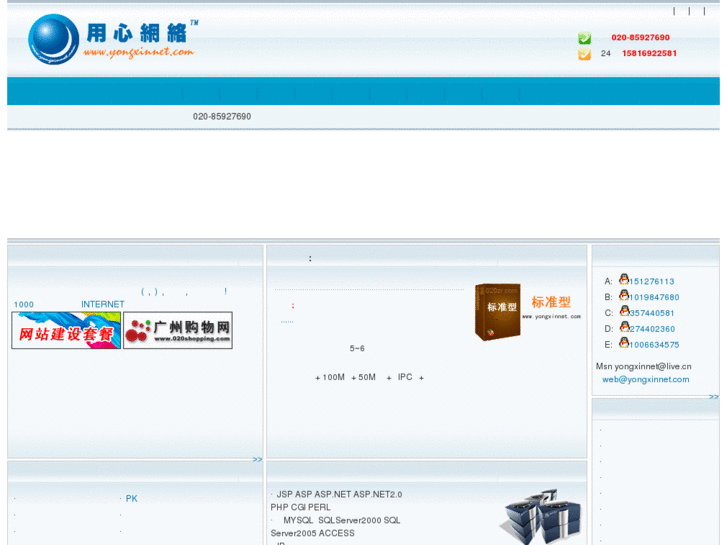727x545 pixels.
Task: Click the >> more link under contact panel
Action: (x=714, y=397)
